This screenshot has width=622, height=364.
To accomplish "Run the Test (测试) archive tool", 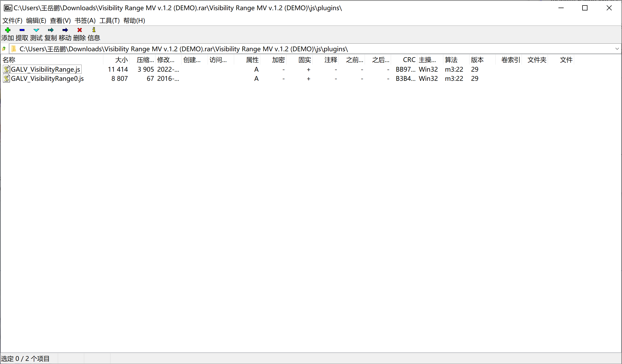I will 36,30.
